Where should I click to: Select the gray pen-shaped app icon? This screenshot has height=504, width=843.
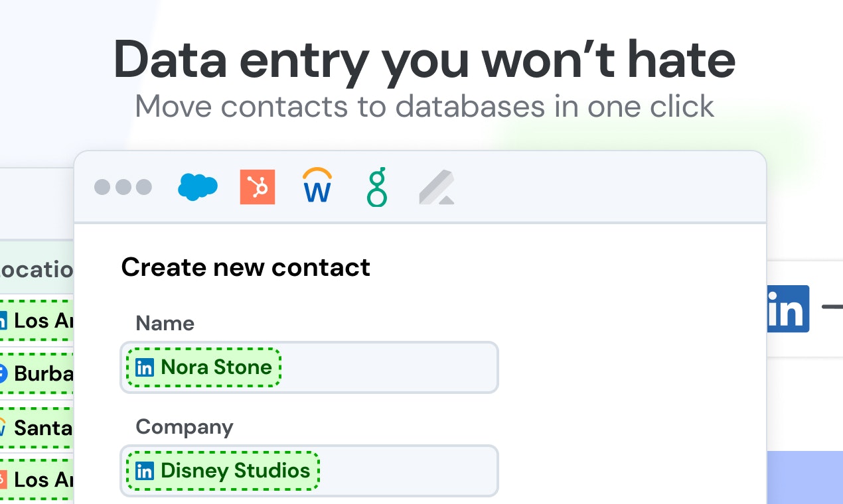click(x=437, y=187)
